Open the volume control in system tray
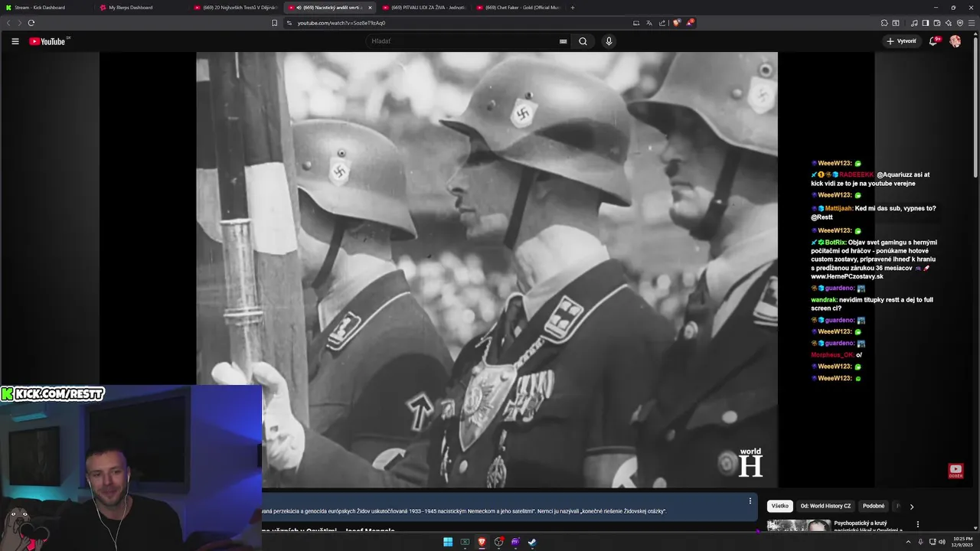The image size is (980, 551). coord(941,542)
